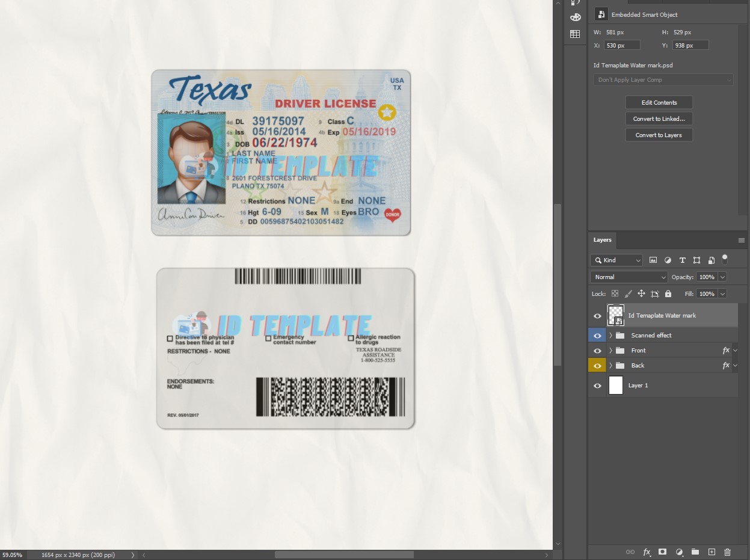Screen dimensions: 750x560
Task: Click the X position field
Action: point(622,45)
